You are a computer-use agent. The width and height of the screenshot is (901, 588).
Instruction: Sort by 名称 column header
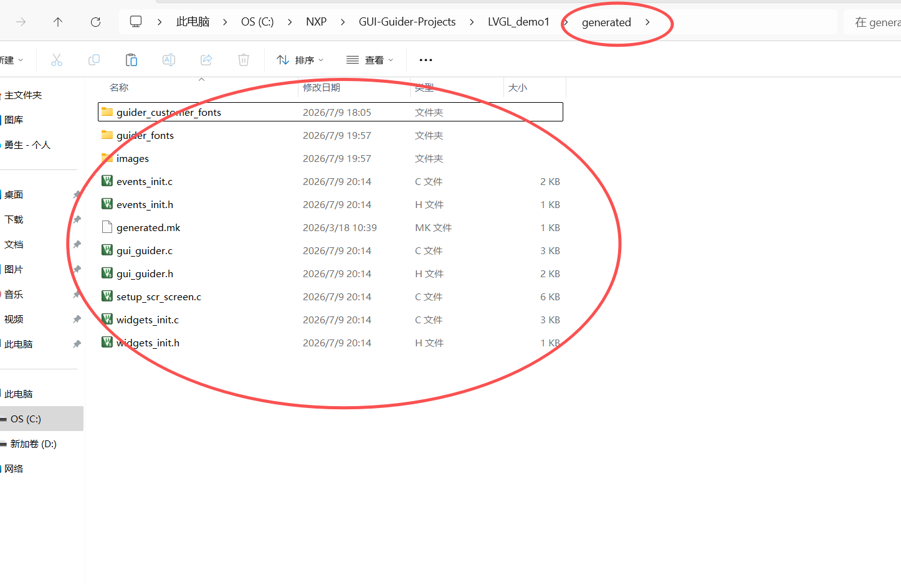point(119,87)
